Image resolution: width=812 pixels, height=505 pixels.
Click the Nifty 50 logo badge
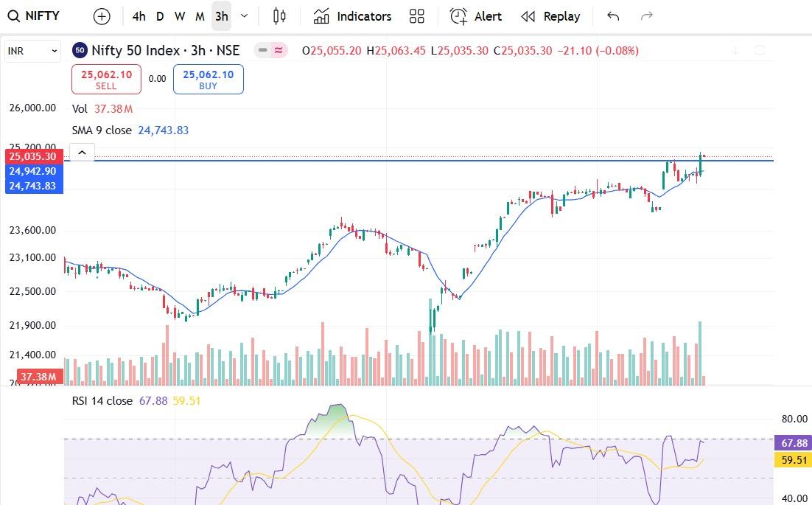pos(80,50)
